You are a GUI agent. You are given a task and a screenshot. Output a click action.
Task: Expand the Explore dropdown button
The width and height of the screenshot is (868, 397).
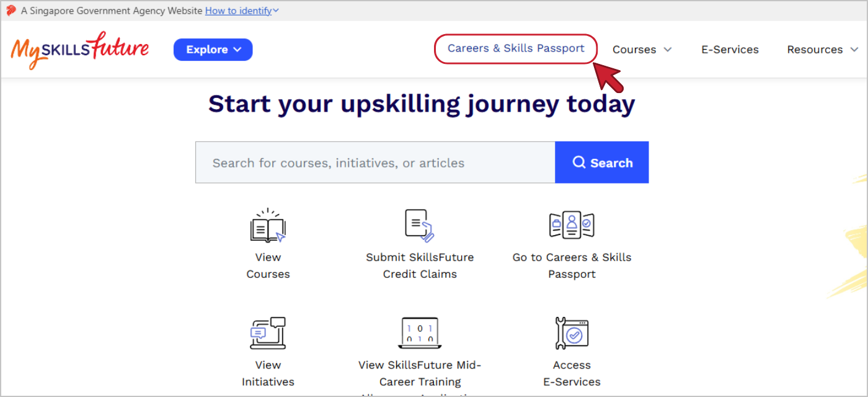coord(213,50)
